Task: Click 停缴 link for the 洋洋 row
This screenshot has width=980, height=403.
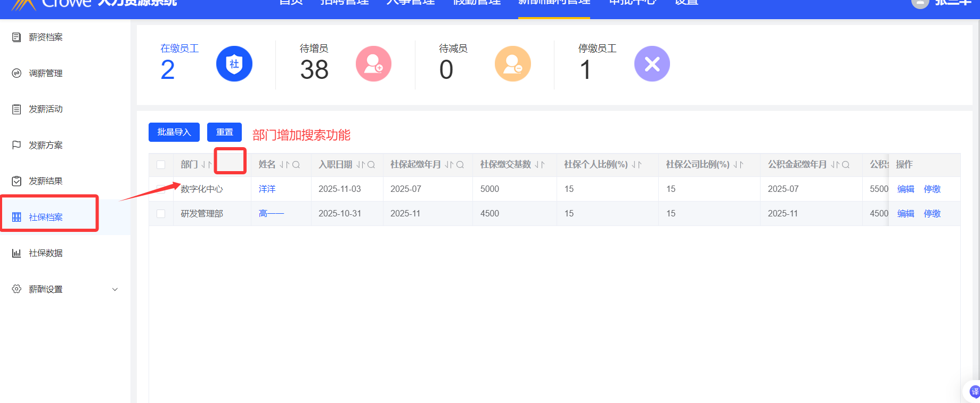Action: (x=932, y=189)
